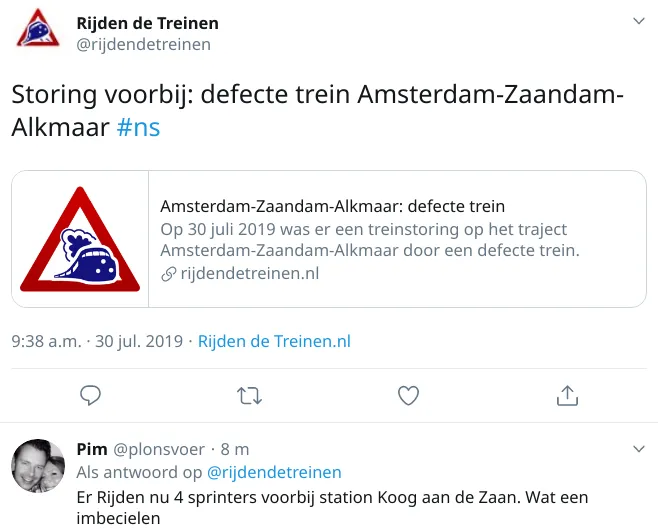Open Pim's profile picture
The height and width of the screenshot is (529, 658).
click(37, 466)
